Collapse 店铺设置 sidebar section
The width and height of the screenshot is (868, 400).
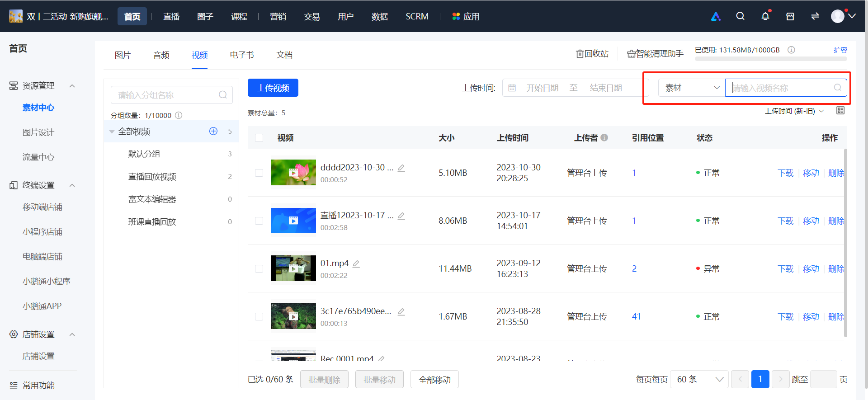pos(72,334)
